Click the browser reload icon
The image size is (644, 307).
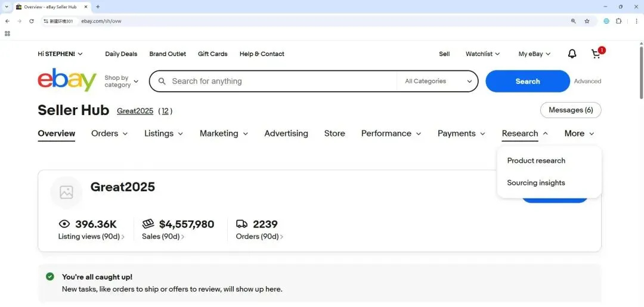tap(32, 21)
